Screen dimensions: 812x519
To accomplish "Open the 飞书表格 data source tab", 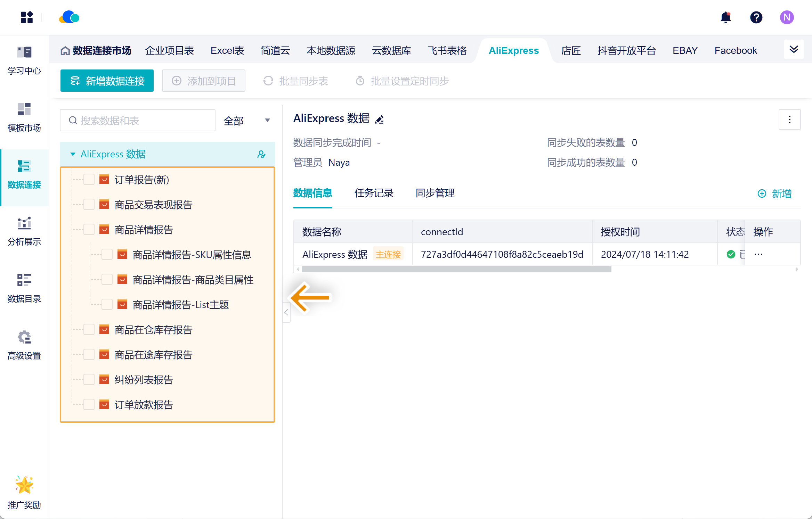I will tap(447, 51).
